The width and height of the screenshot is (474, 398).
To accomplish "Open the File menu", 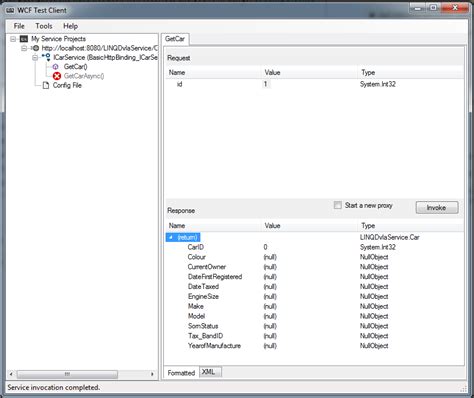I will click(19, 26).
